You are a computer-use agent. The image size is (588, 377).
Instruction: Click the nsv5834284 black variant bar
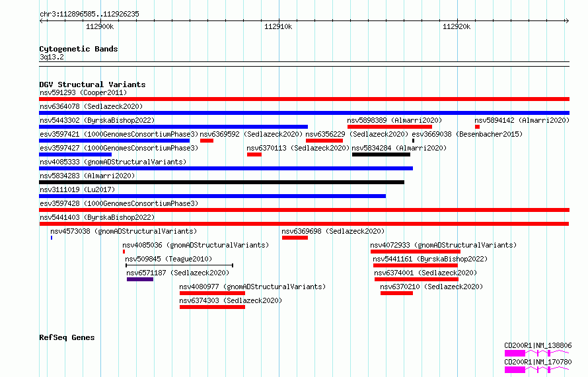click(x=381, y=154)
